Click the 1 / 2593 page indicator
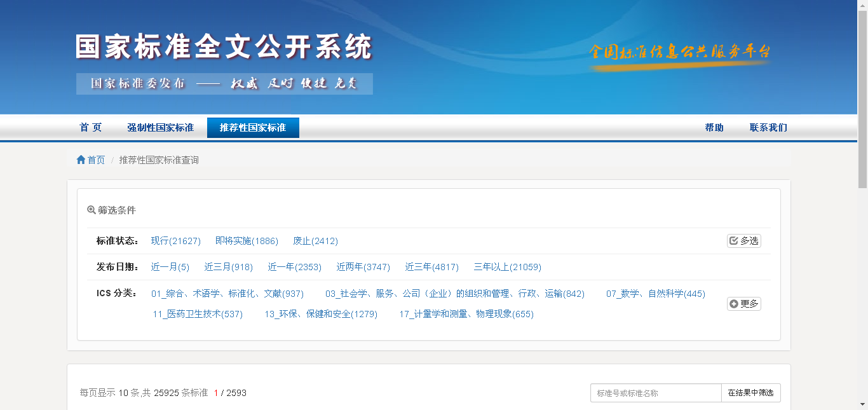868x410 pixels. [x=230, y=393]
